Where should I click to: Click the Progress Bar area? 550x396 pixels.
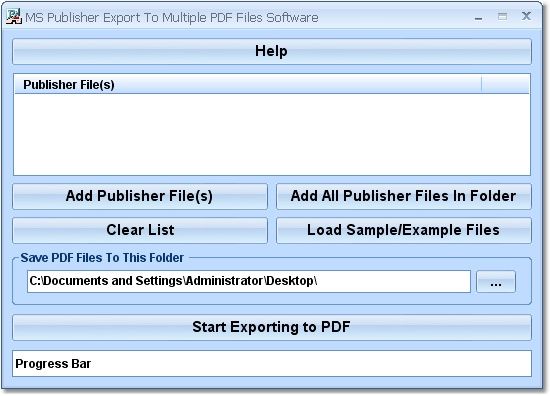pos(272,364)
